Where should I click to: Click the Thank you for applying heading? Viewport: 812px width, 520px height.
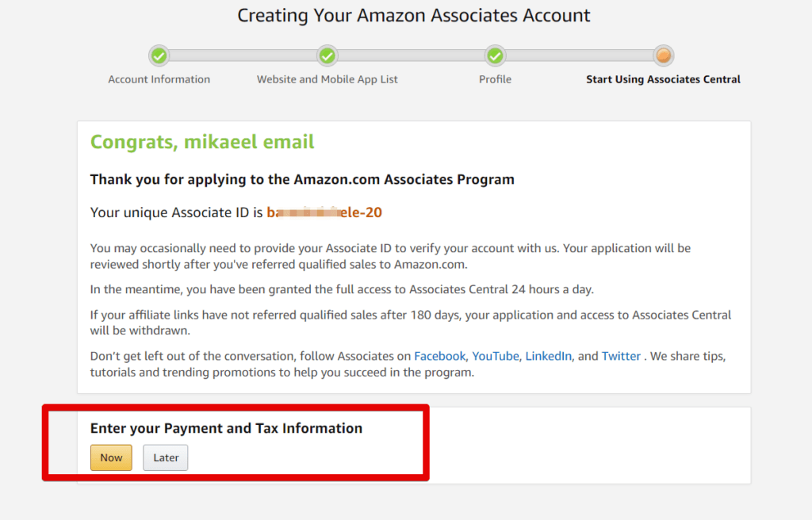click(x=301, y=179)
